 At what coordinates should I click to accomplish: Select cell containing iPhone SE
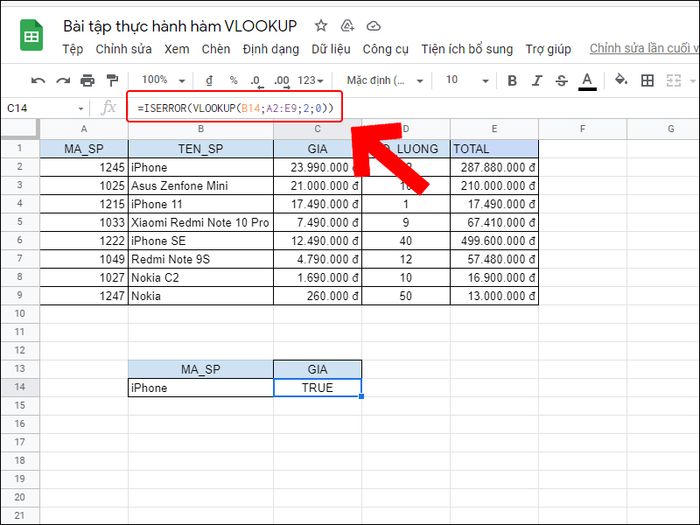(201, 241)
